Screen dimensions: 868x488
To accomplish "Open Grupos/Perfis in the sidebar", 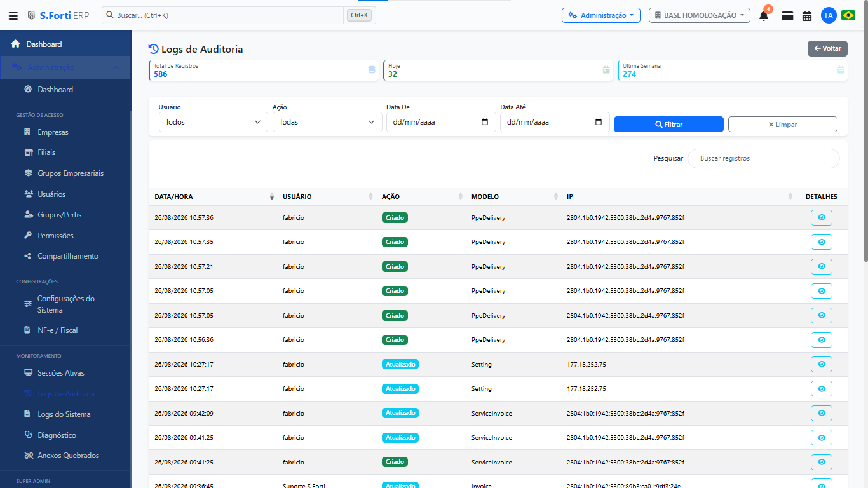I will coord(59,215).
